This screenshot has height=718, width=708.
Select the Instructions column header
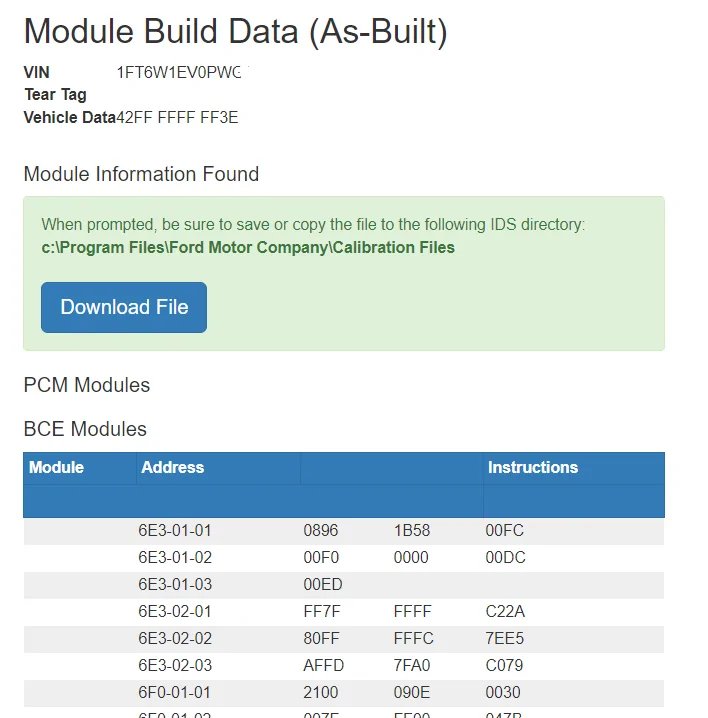click(x=533, y=468)
